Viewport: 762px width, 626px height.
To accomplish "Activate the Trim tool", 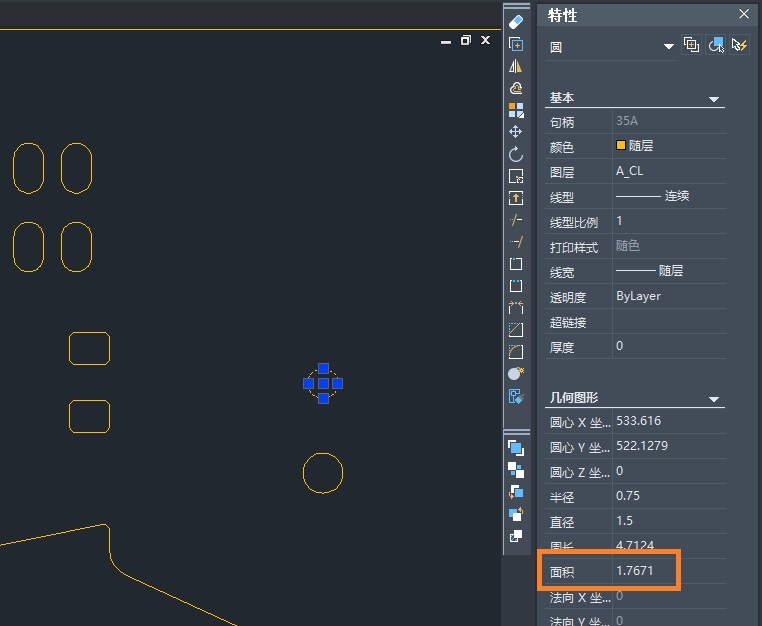I will point(516,220).
